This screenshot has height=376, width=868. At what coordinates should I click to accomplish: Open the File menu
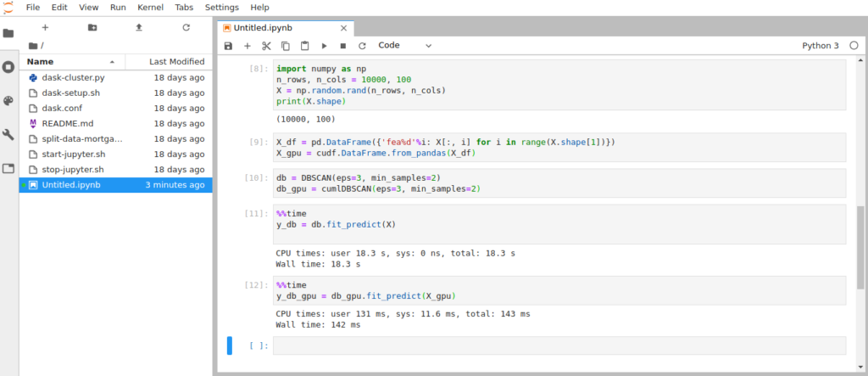pyautogui.click(x=33, y=7)
